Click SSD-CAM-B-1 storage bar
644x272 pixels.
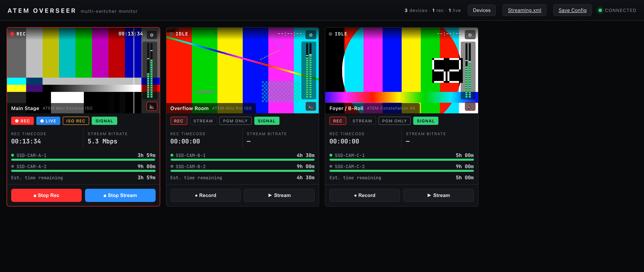[243, 159]
